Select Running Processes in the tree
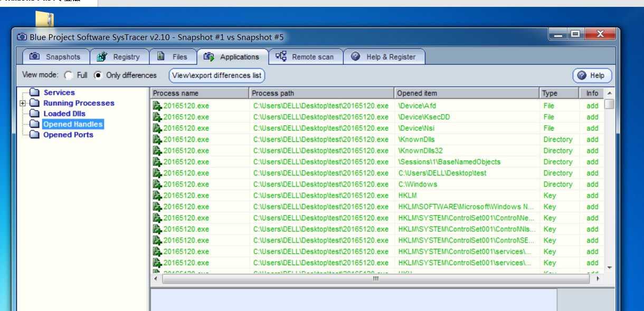The image size is (644, 311). (79, 103)
